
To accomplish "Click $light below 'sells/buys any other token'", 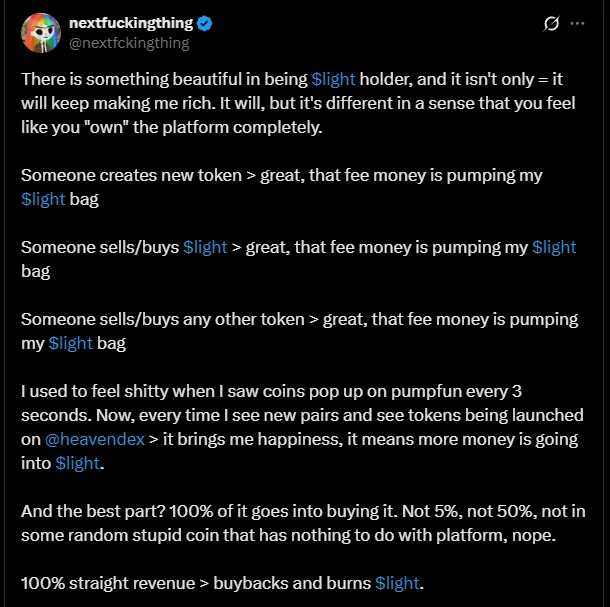I will pos(70,343).
